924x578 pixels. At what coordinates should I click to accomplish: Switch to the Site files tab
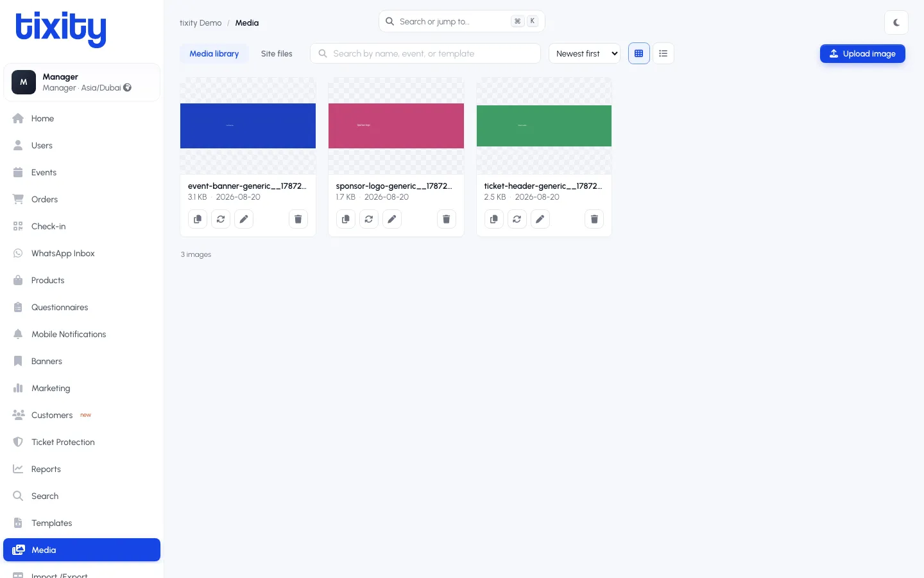(x=277, y=53)
